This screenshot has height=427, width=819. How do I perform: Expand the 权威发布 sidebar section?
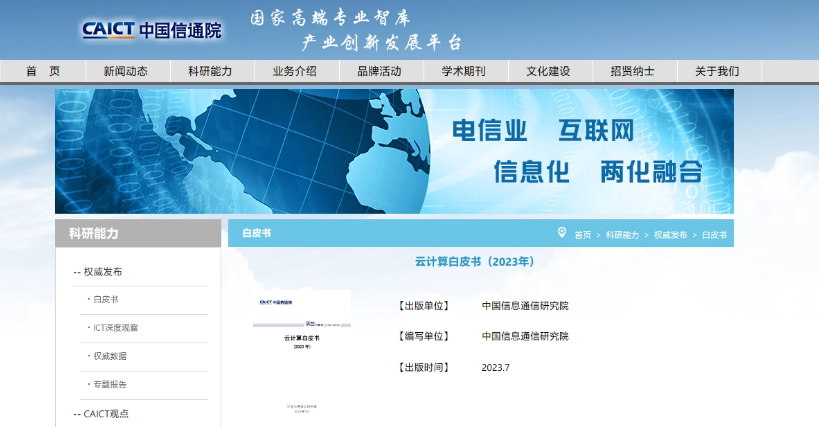103,272
